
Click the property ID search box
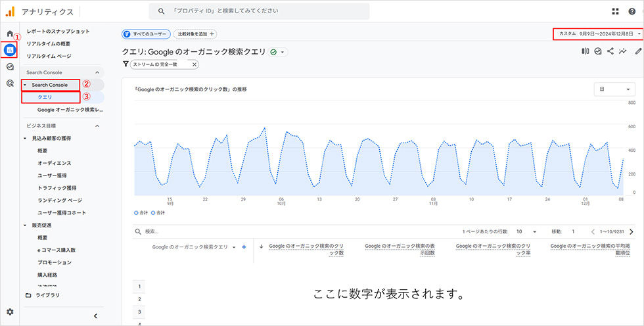click(259, 11)
